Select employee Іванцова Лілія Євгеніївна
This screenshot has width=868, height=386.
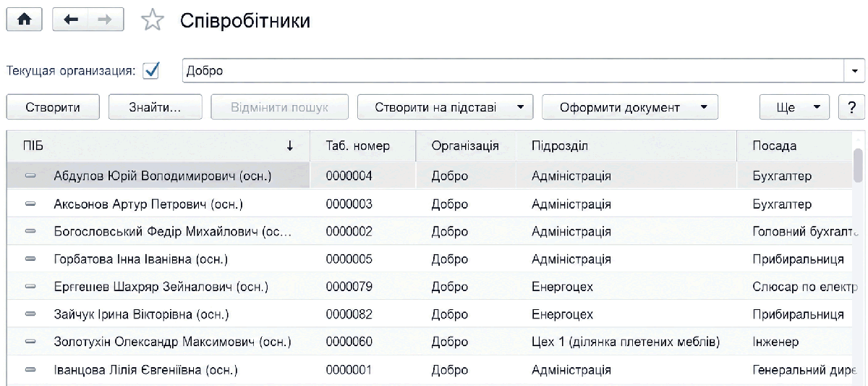tap(146, 371)
